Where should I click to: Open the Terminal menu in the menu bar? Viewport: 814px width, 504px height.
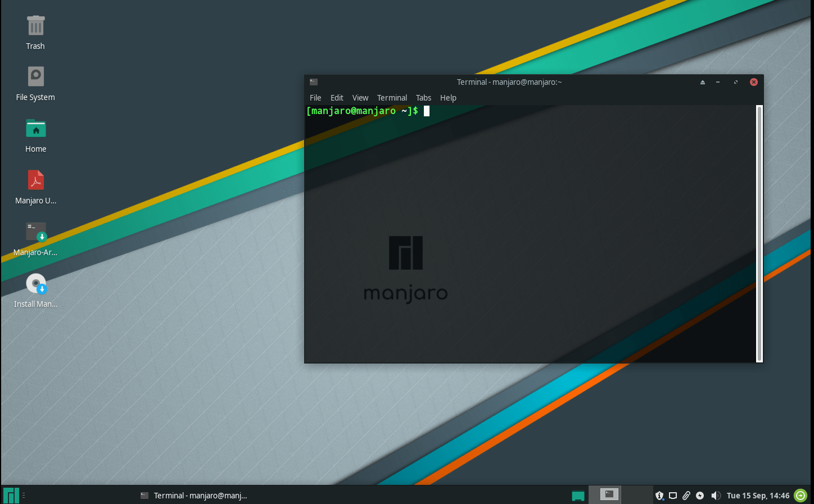392,98
